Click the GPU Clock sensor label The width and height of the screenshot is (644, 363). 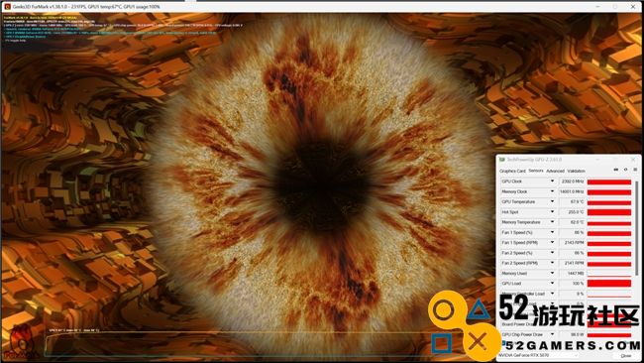tap(512, 181)
